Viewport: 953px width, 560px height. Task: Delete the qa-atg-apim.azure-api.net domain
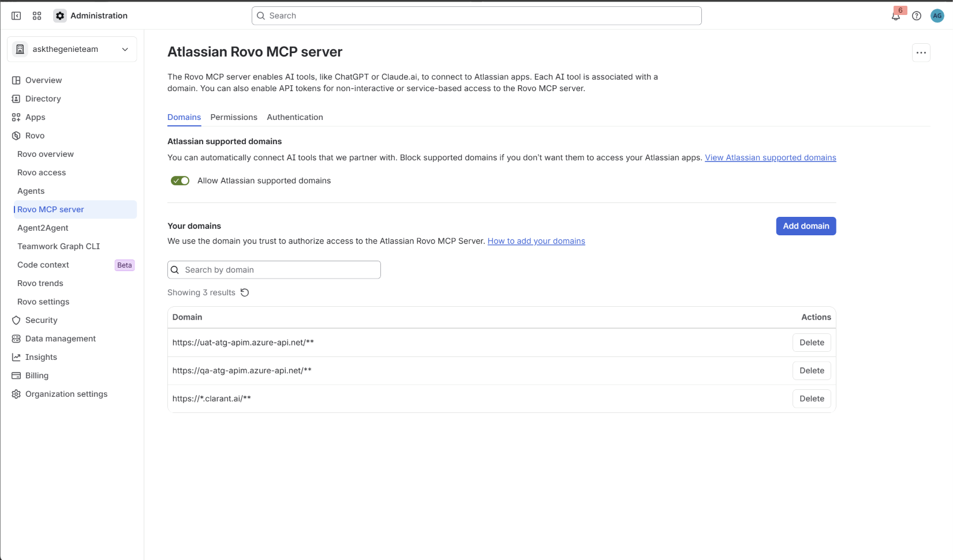coord(812,371)
